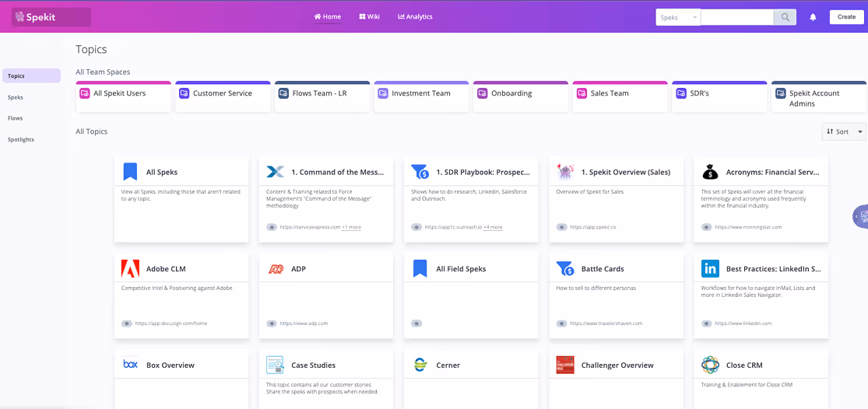This screenshot has width=868, height=409.
Task: Select Speks in the sidebar
Action: click(16, 97)
